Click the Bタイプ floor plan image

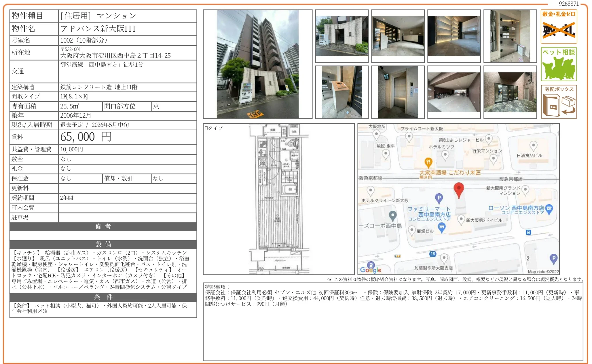click(x=278, y=199)
